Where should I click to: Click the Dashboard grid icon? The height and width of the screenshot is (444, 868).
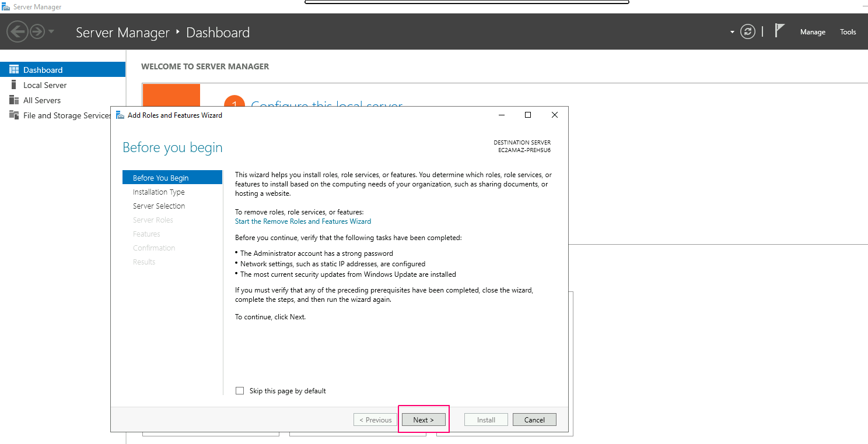click(x=14, y=70)
